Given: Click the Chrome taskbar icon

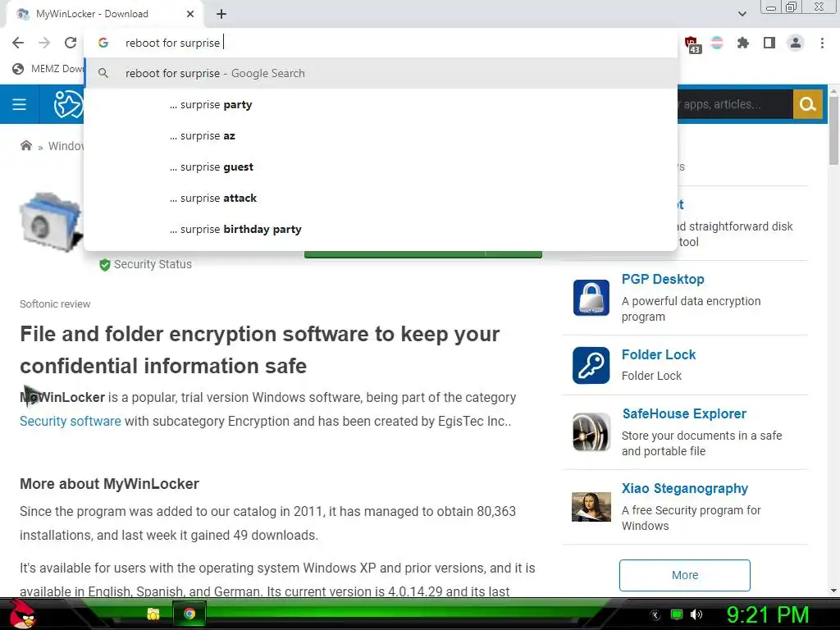Looking at the screenshot, I should tap(189, 614).
